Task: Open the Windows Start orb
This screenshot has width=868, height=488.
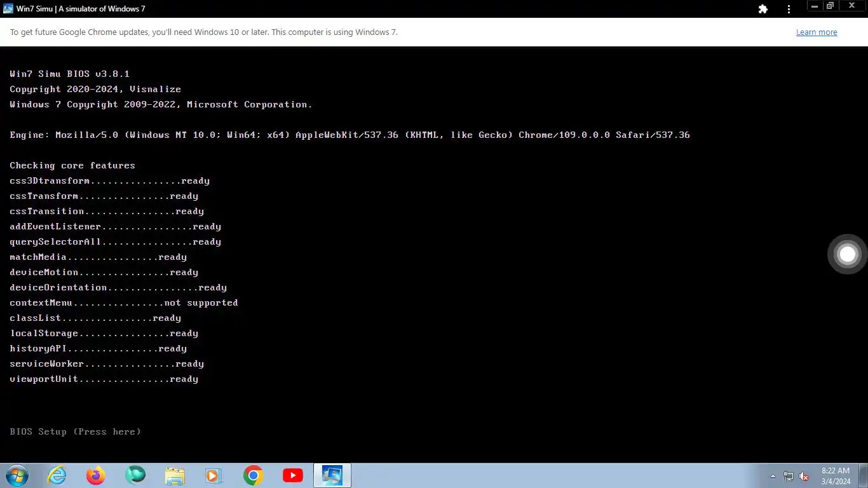Action: point(17,475)
